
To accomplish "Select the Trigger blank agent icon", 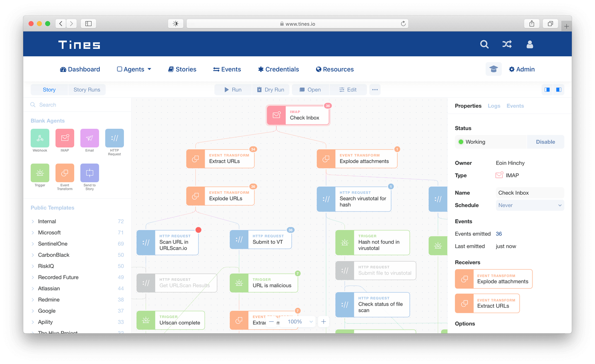I will point(40,173).
